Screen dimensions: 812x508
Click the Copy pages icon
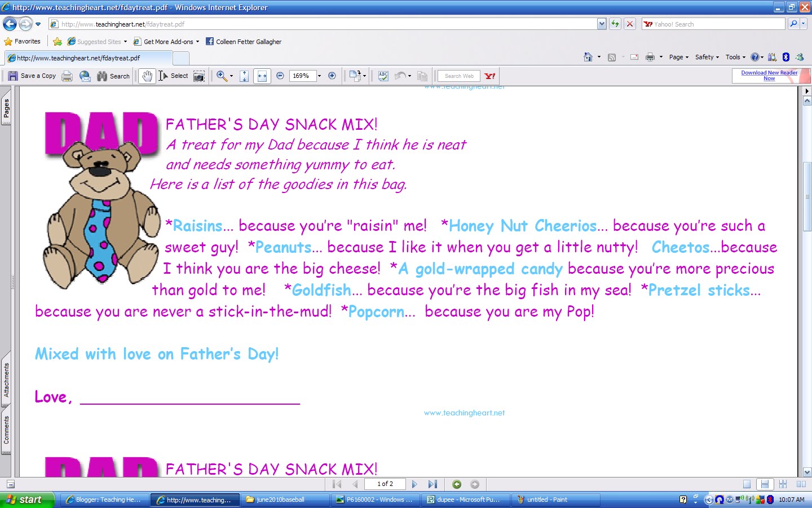pyautogui.click(x=422, y=76)
